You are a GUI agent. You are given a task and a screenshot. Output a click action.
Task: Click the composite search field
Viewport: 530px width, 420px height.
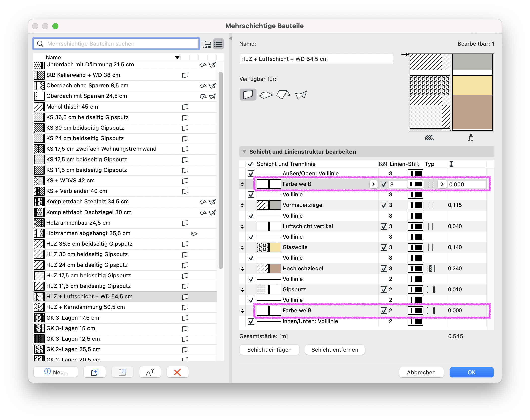click(116, 44)
